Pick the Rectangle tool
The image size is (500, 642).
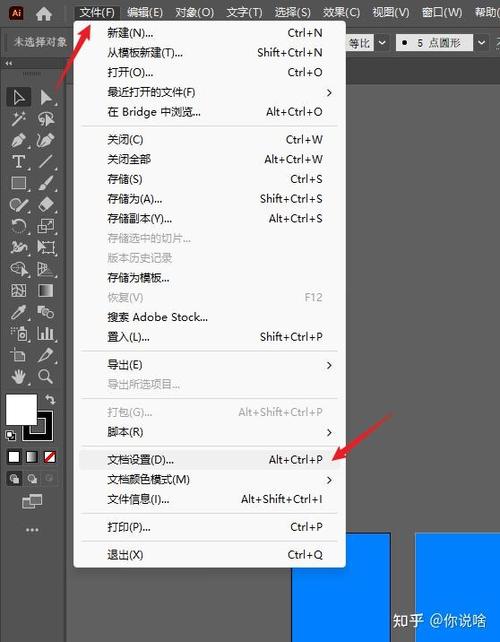tap(18, 183)
